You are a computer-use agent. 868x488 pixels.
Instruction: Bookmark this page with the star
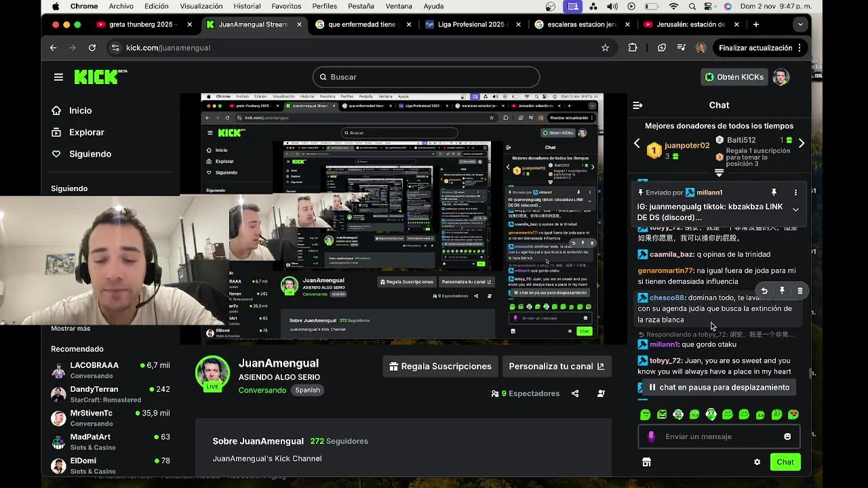pos(605,48)
